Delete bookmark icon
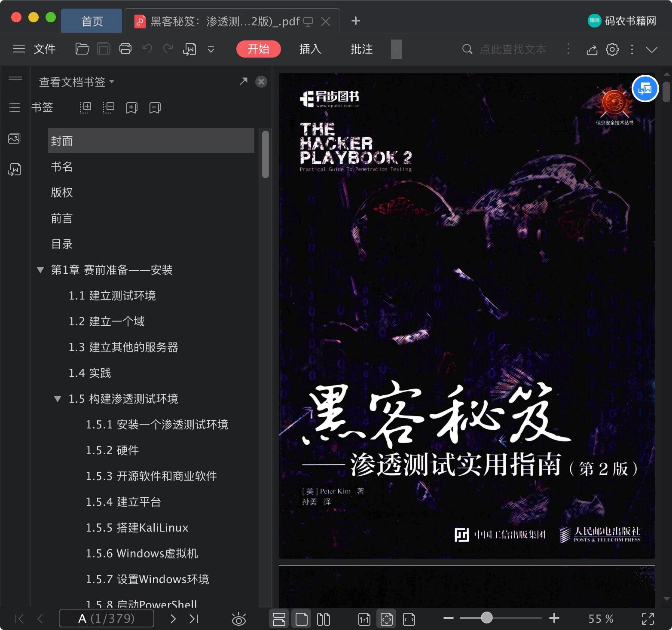 (x=155, y=108)
